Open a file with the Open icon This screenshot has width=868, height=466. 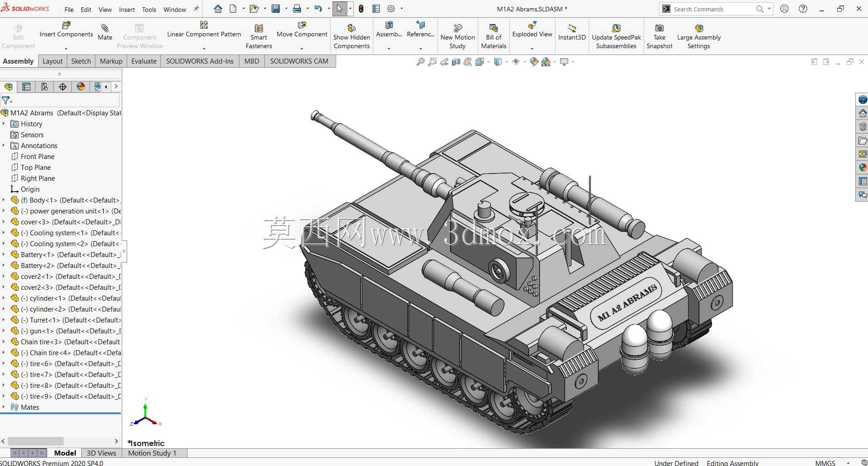tap(254, 9)
